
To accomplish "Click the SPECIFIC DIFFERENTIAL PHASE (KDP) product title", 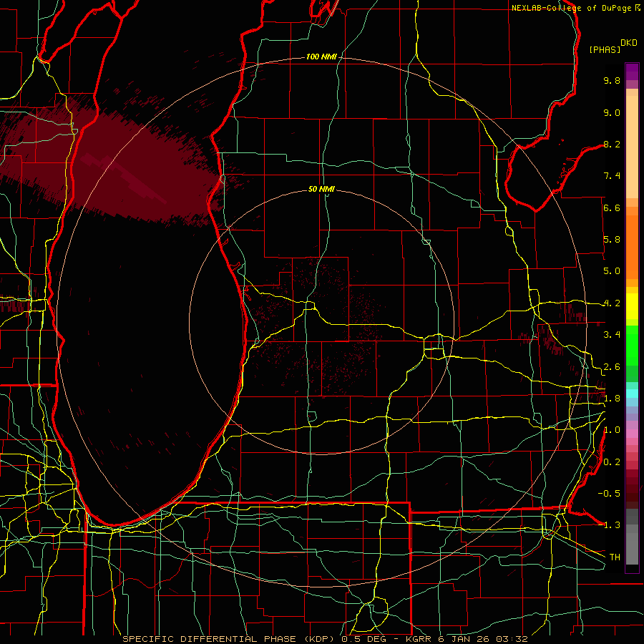I will point(230,639).
